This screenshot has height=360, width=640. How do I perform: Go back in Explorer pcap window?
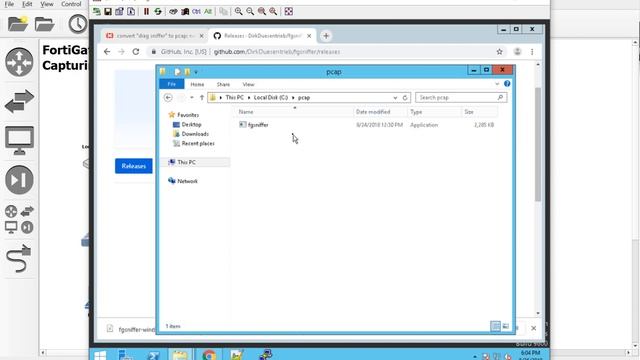coord(168,98)
